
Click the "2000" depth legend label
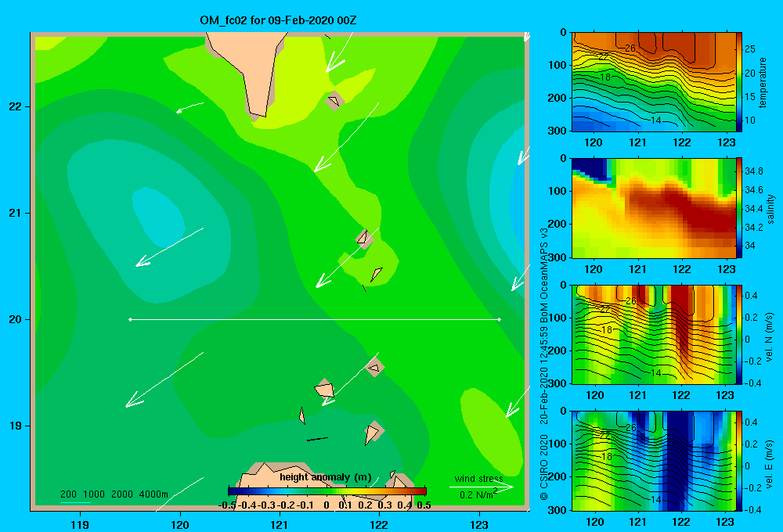pos(122,494)
